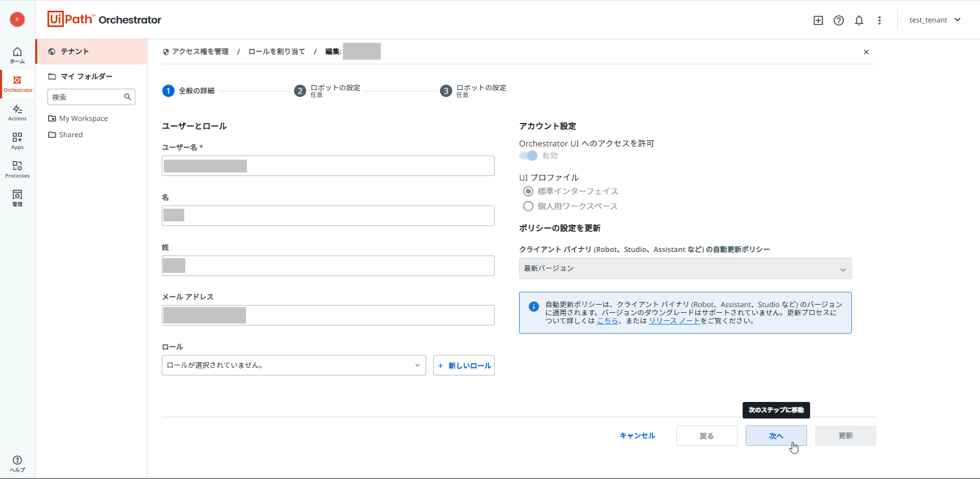Click the step 2 circle ロボットの設定
Image resolution: width=980 pixels, height=479 pixels.
(x=300, y=91)
